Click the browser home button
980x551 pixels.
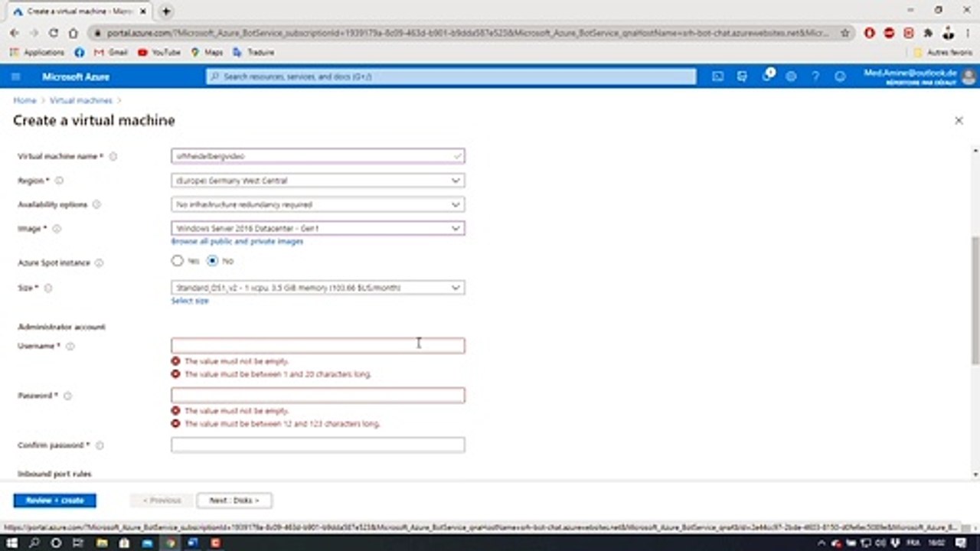click(73, 33)
